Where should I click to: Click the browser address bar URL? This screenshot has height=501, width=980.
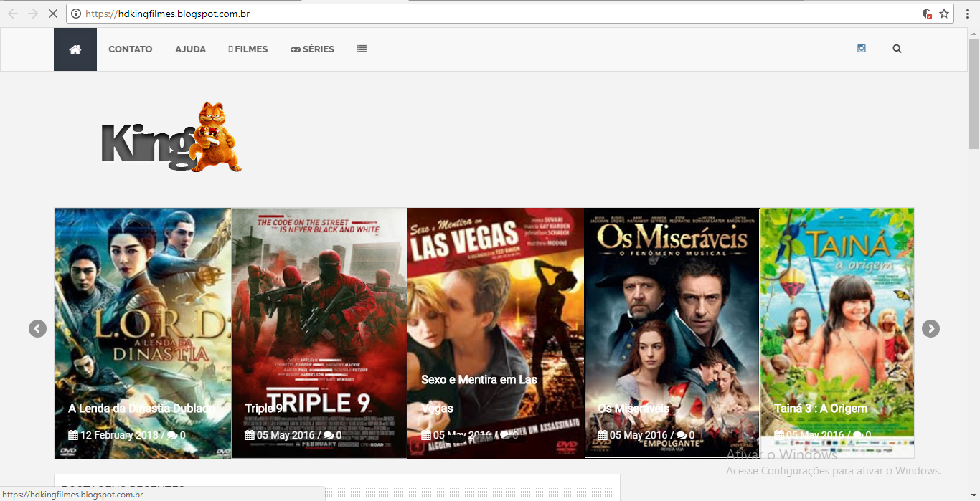pos(167,14)
